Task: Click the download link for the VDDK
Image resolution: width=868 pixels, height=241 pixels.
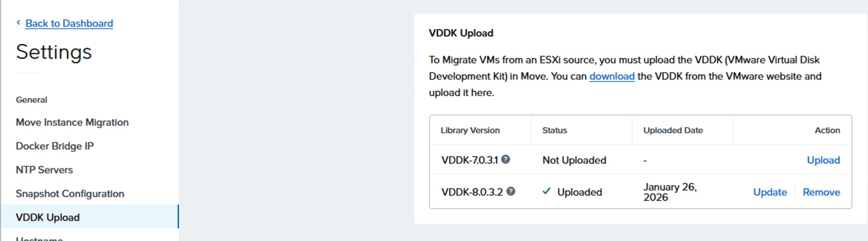Action: pos(612,76)
